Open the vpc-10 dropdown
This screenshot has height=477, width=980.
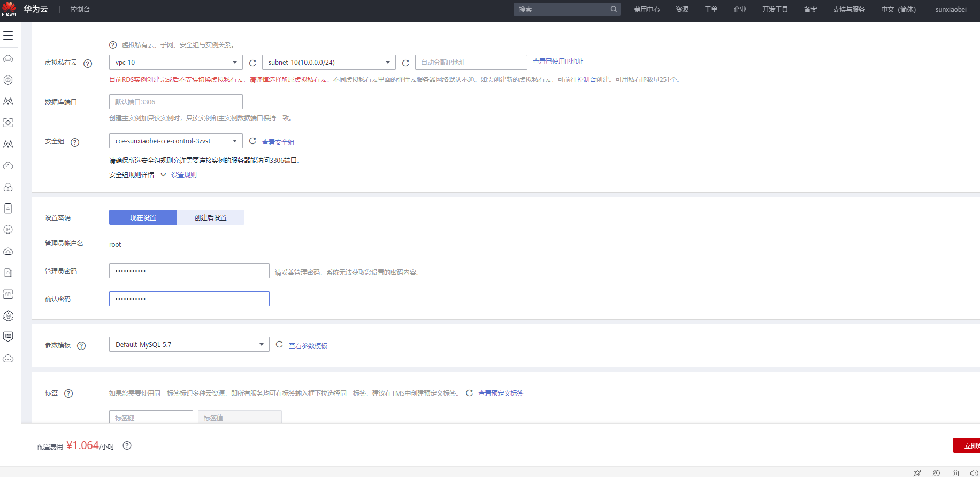pyautogui.click(x=176, y=62)
